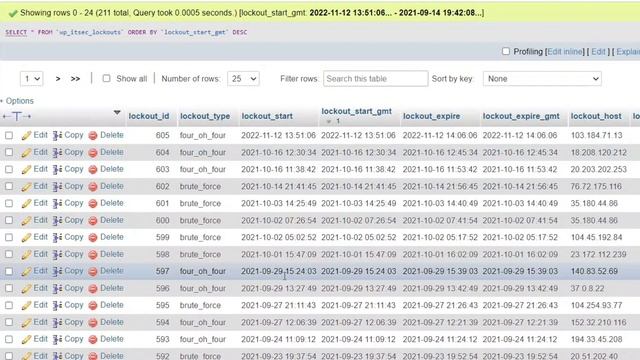Click the full-texts toggle arrows icon
This screenshot has width=640, height=360.
(17, 117)
